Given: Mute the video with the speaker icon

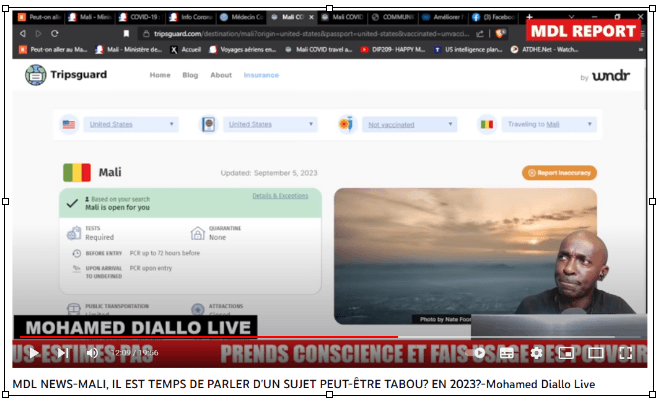Looking at the screenshot, I should point(92,353).
